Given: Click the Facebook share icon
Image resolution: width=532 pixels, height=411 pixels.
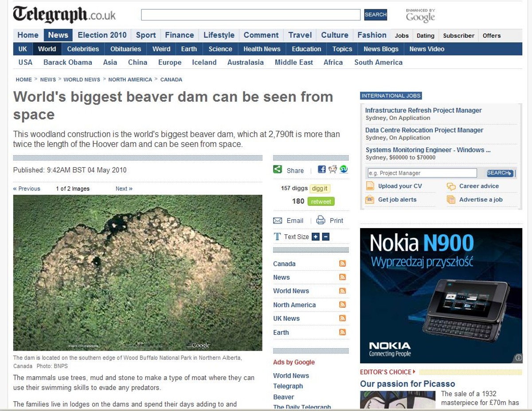Looking at the screenshot, I should [x=321, y=170].
